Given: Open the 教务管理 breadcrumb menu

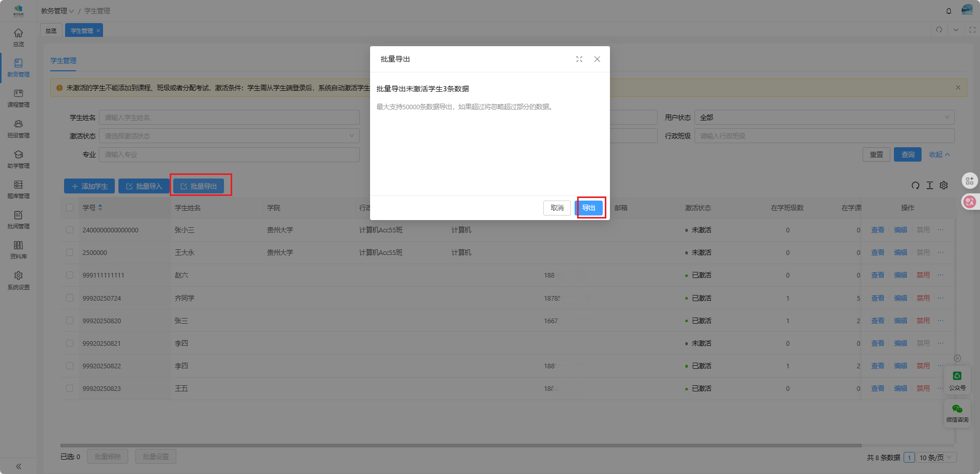Looking at the screenshot, I should click(57, 11).
